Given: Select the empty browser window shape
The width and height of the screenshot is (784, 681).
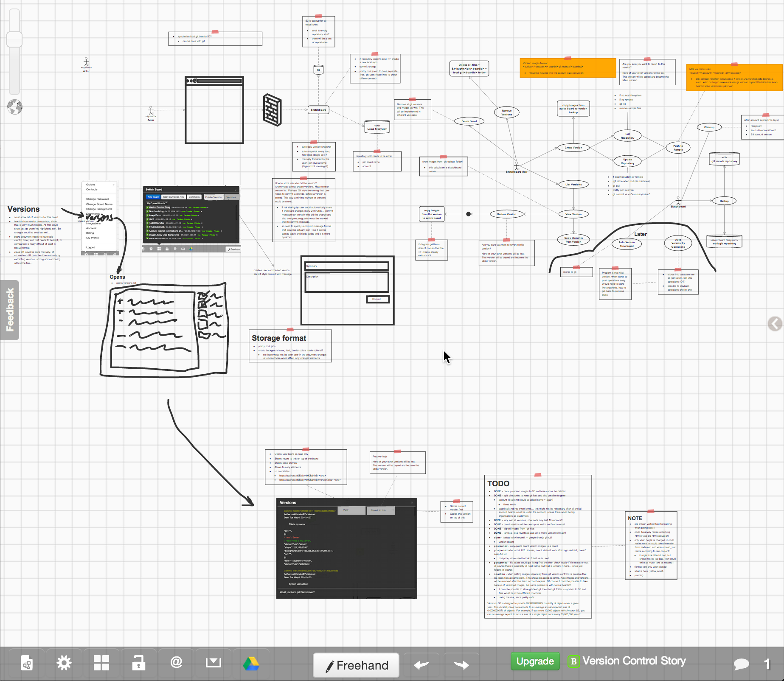Looking at the screenshot, I should pos(214,110).
